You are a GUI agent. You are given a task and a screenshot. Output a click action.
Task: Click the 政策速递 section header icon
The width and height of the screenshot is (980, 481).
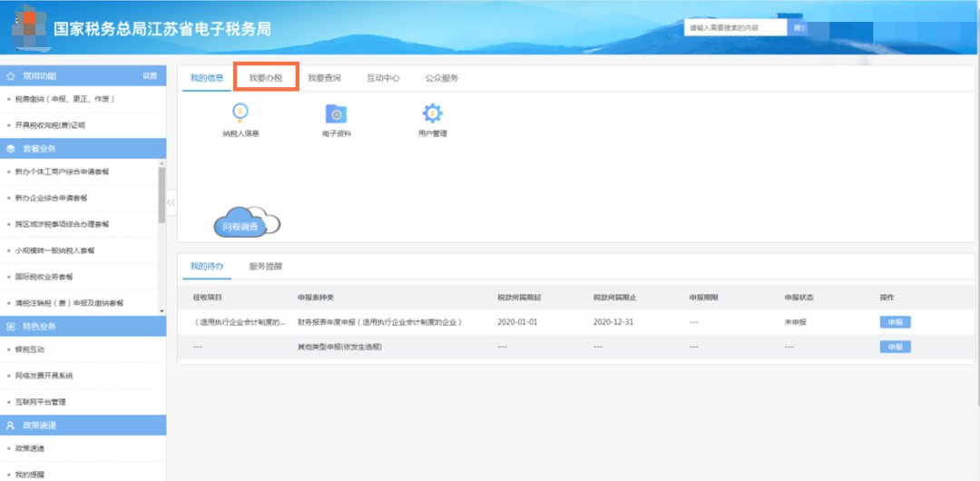(x=11, y=425)
